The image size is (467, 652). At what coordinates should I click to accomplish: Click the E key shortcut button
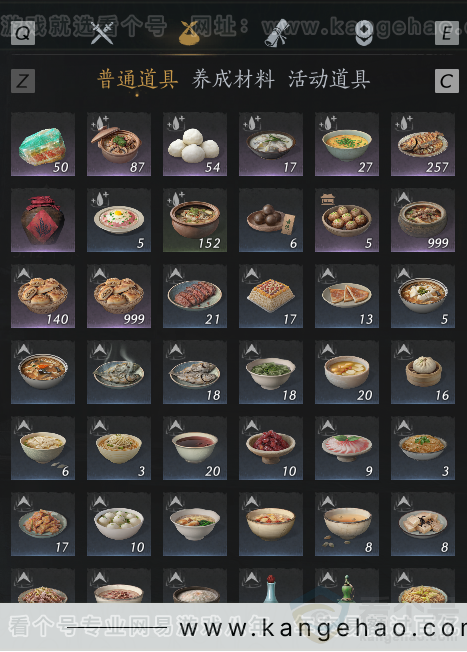(x=447, y=33)
